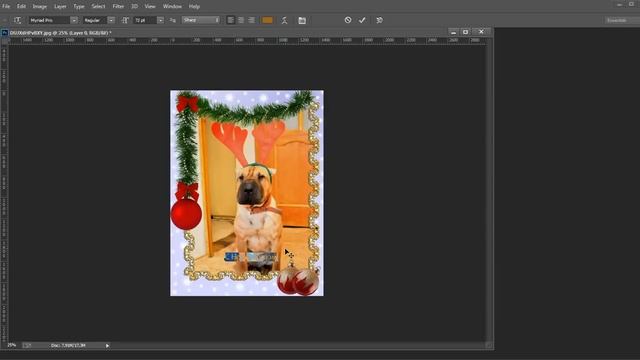Cancel current text edits

[x=348, y=20]
